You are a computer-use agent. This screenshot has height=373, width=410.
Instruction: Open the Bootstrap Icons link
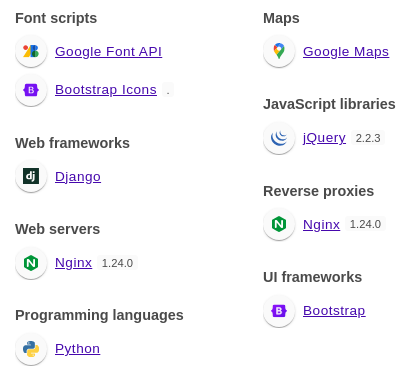tap(106, 90)
